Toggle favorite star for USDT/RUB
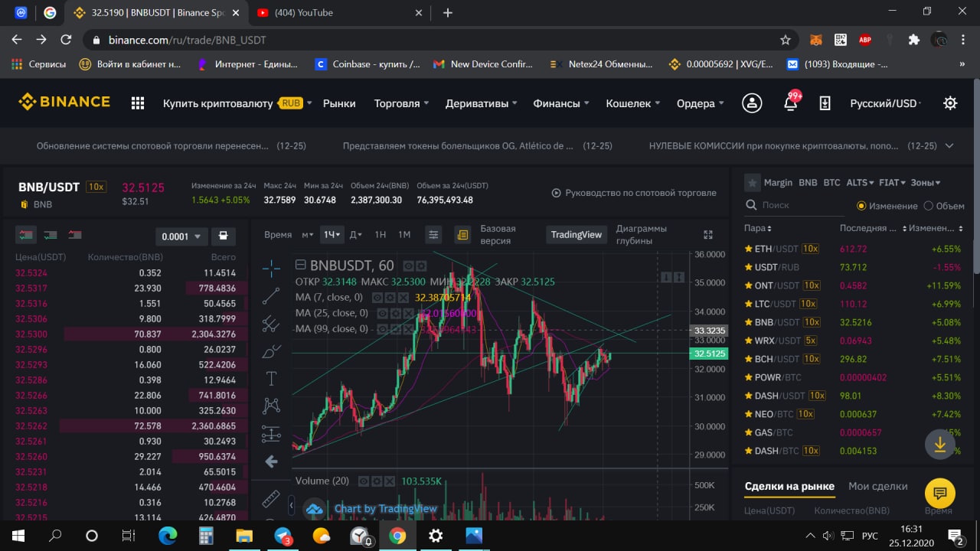 click(749, 267)
